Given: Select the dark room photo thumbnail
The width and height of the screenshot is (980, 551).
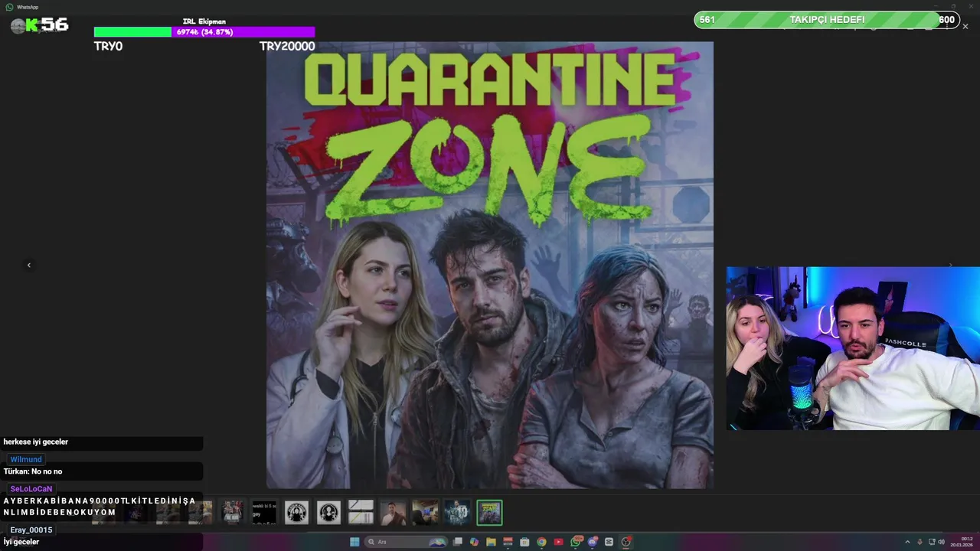Looking at the screenshot, I should click(425, 512).
